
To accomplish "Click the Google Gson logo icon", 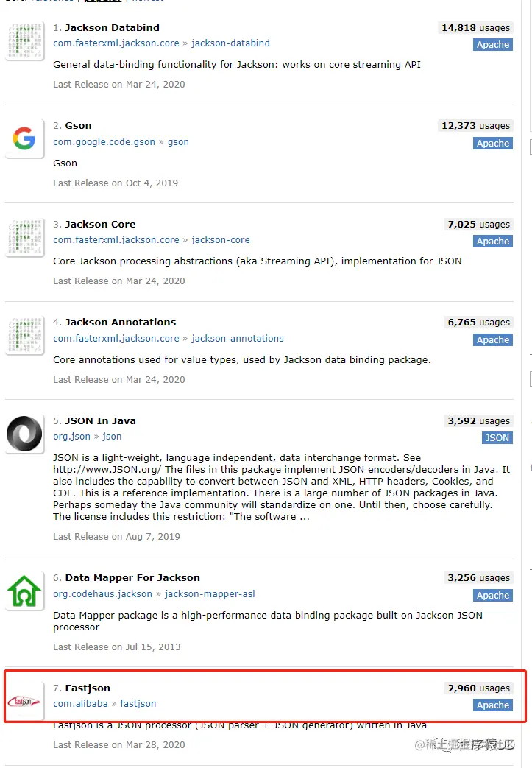I will click(24, 138).
